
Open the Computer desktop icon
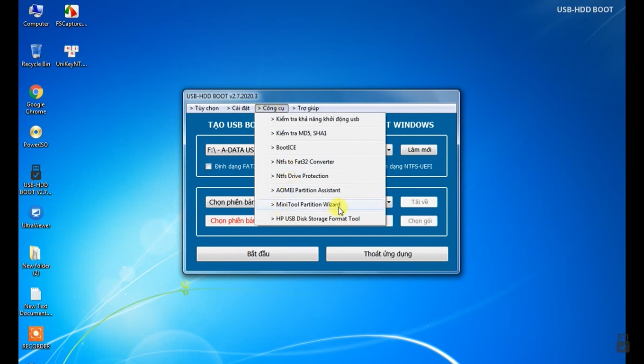coord(36,15)
